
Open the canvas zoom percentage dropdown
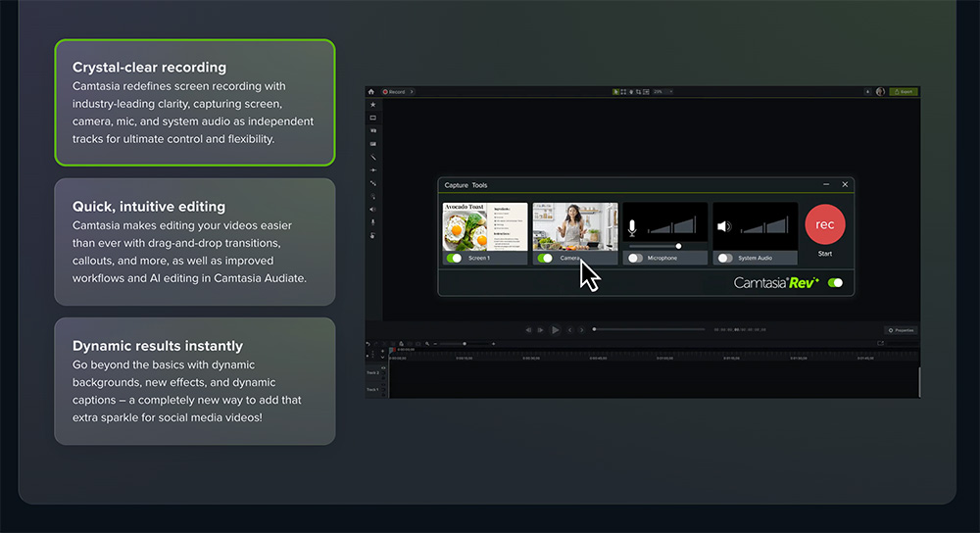point(663,92)
